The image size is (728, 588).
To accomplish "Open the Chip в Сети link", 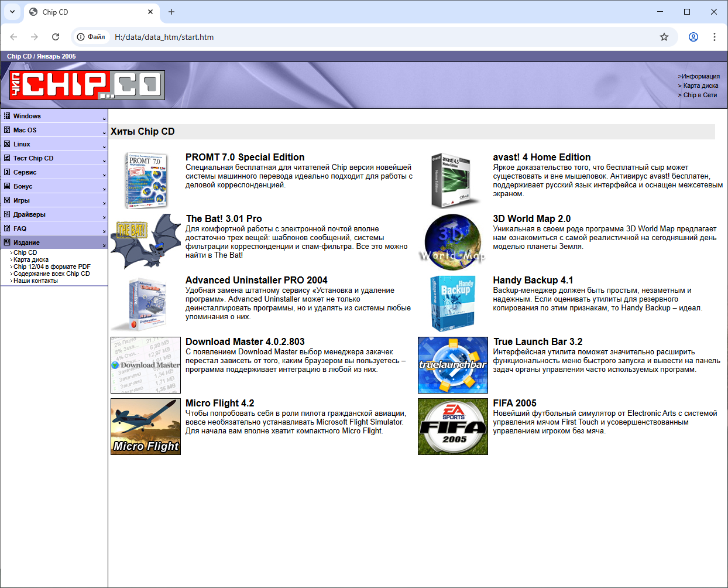I will click(x=700, y=95).
